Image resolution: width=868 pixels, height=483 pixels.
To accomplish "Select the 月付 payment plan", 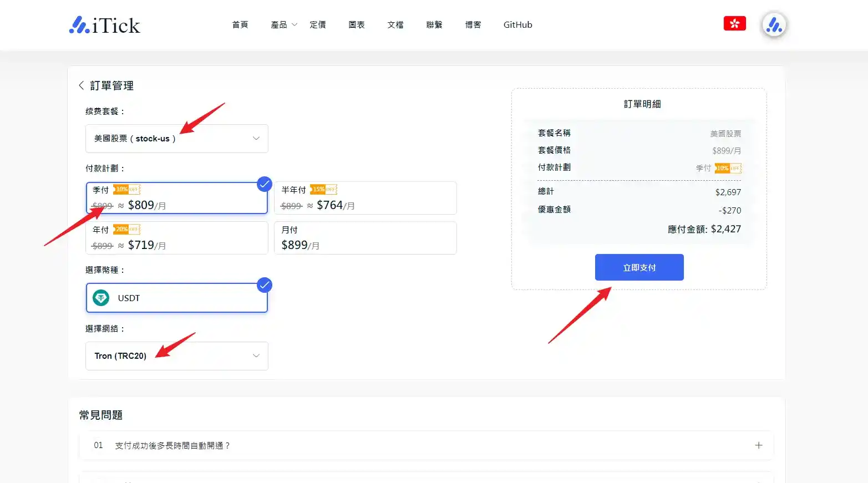I will [x=366, y=238].
